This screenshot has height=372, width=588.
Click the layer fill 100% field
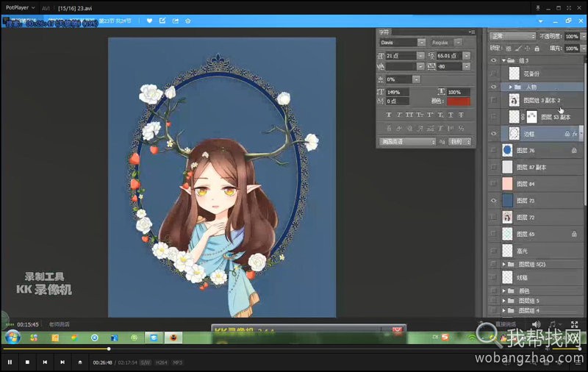[572, 49]
